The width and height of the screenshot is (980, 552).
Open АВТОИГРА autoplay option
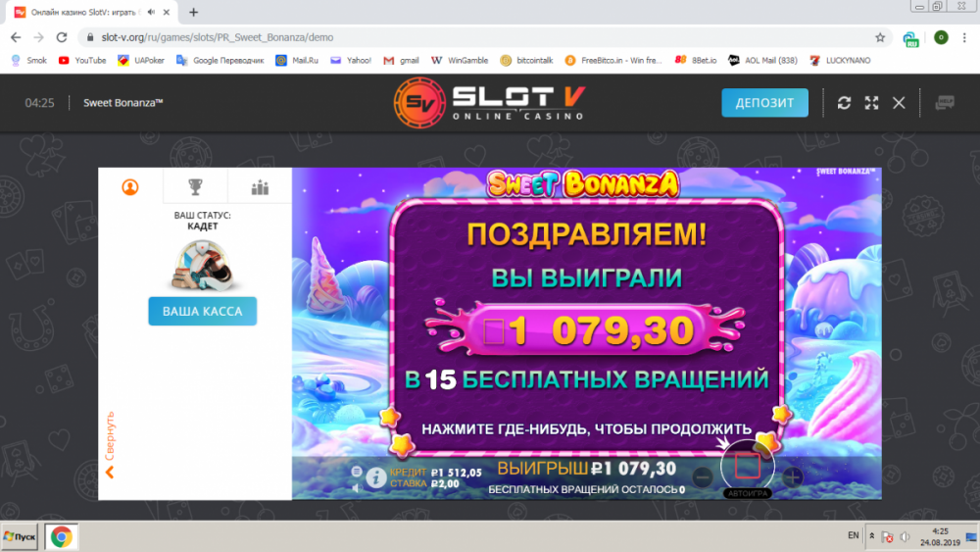(x=748, y=493)
